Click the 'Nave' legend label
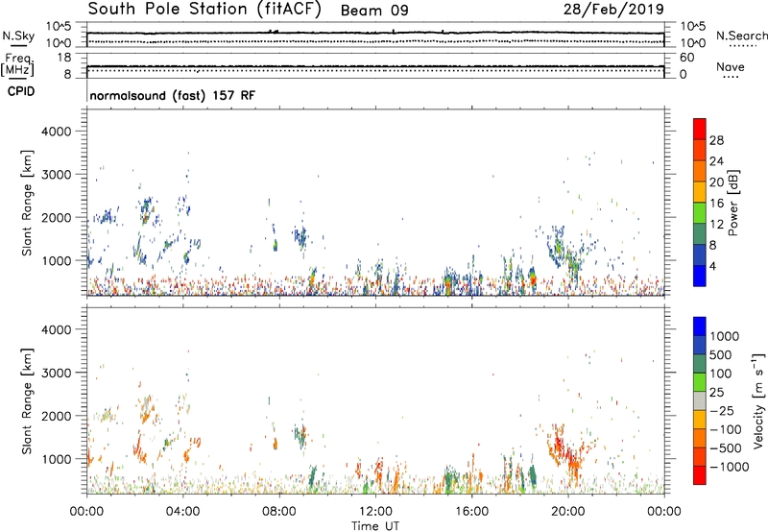The width and height of the screenshot is (768, 532). pyautogui.click(x=731, y=66)
